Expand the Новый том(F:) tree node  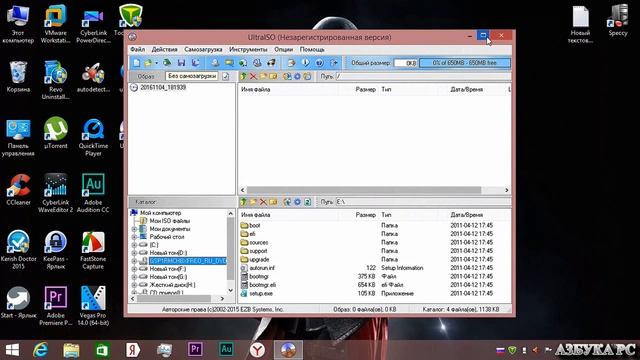pyautogui.click(x=134, y=269)
